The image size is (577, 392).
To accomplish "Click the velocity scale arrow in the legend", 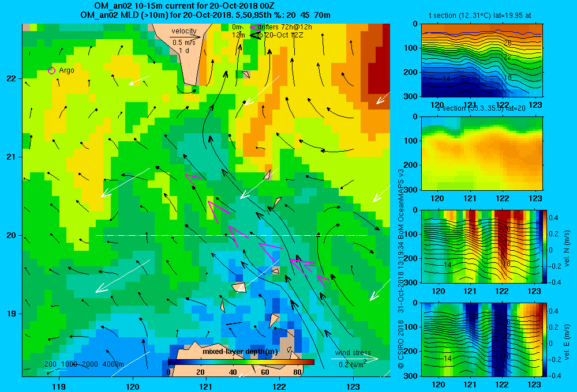I will click(185, 37).
